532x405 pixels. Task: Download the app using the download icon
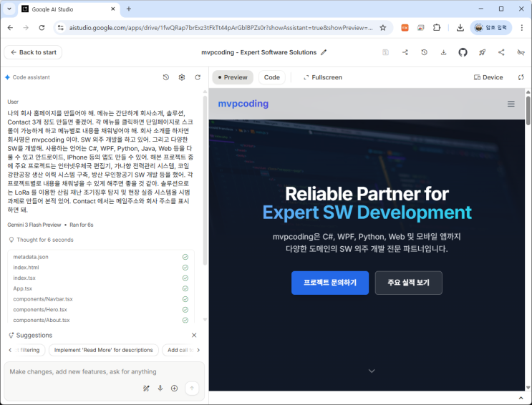(443, 52)
